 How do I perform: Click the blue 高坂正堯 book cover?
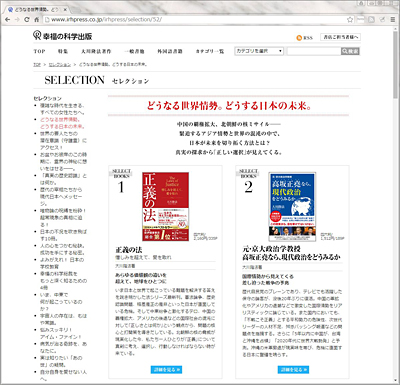click(292, 206)
